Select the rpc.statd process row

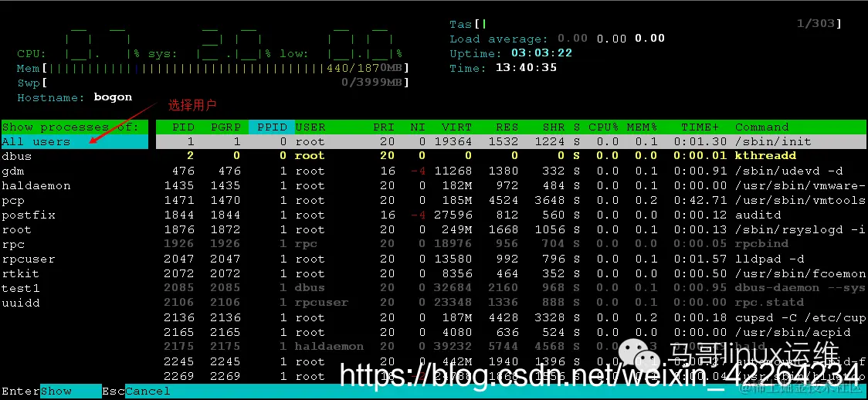point(512,303)
